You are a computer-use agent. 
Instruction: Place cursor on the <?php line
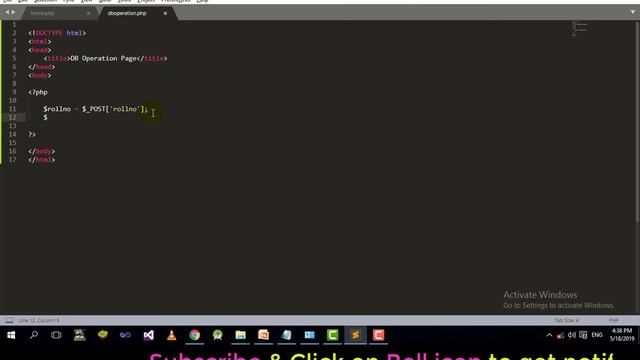(x=38, y=92)
